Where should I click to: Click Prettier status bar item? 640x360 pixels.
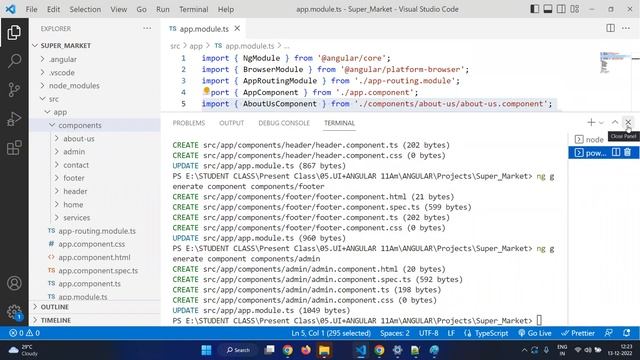(578, 333)
